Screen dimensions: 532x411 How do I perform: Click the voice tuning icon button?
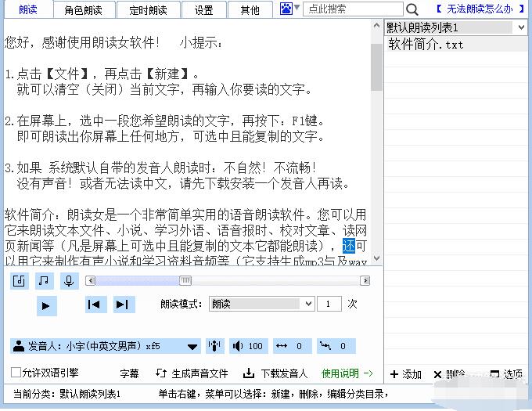click(214, 346)
